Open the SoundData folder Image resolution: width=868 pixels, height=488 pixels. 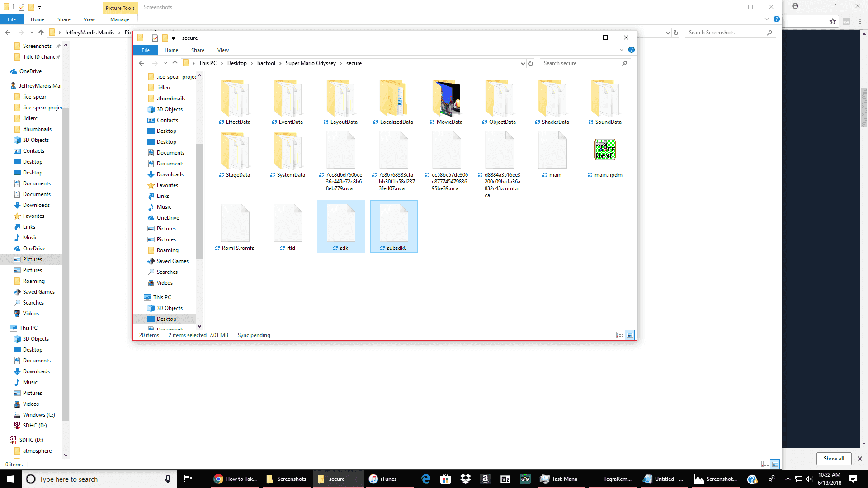tap(605, 102)
